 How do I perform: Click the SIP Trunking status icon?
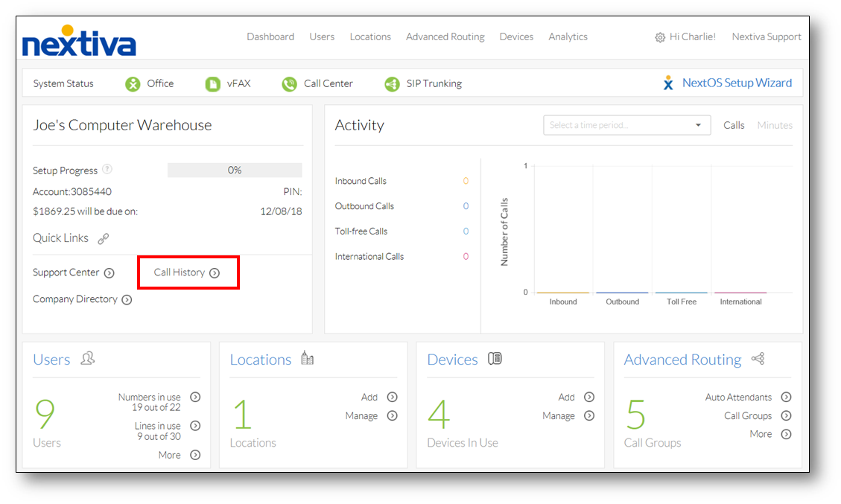click(393, 83)
